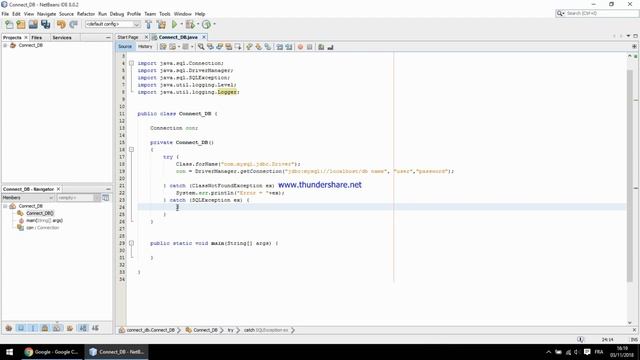Screen dimensions: 640x360
Task: Click Find Next Occurrence icon
Action: coord(219,47)
